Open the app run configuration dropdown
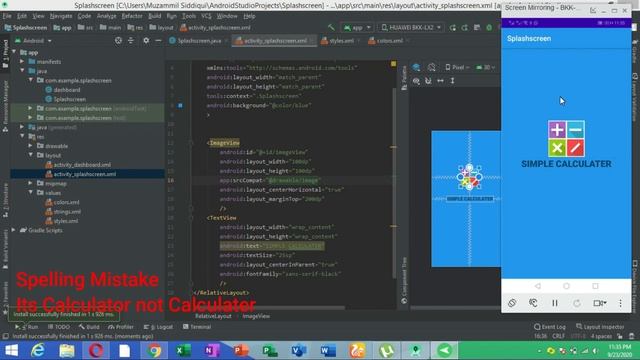 click(x=357, y=27)
